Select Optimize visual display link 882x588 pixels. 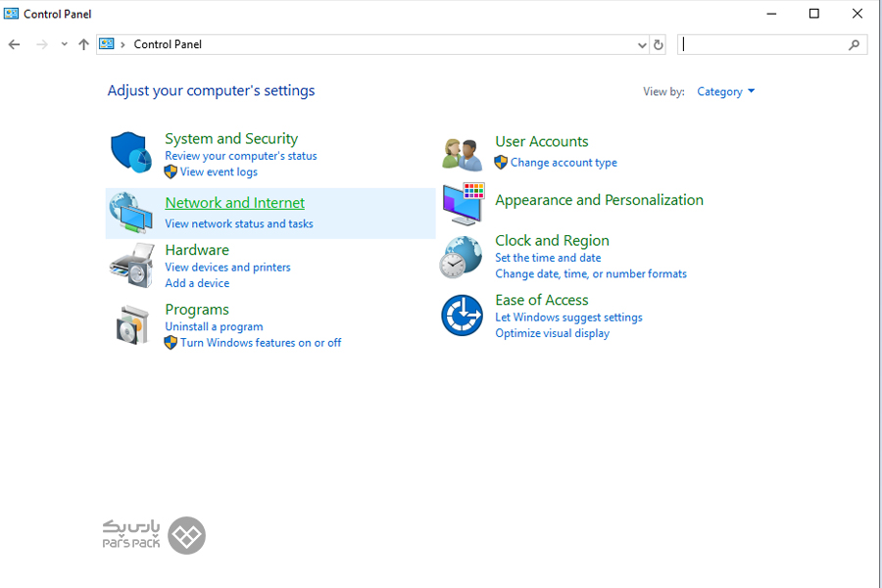point(553,333)
